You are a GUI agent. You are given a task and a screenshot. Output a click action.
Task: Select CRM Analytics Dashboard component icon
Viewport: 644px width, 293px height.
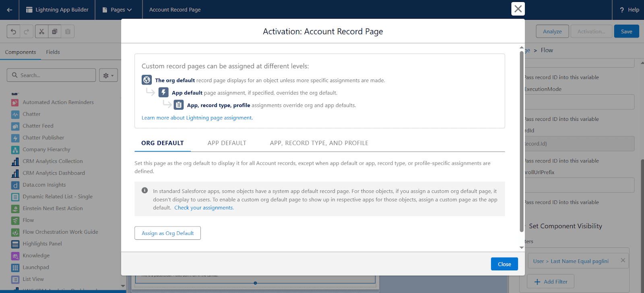point(15,173)
